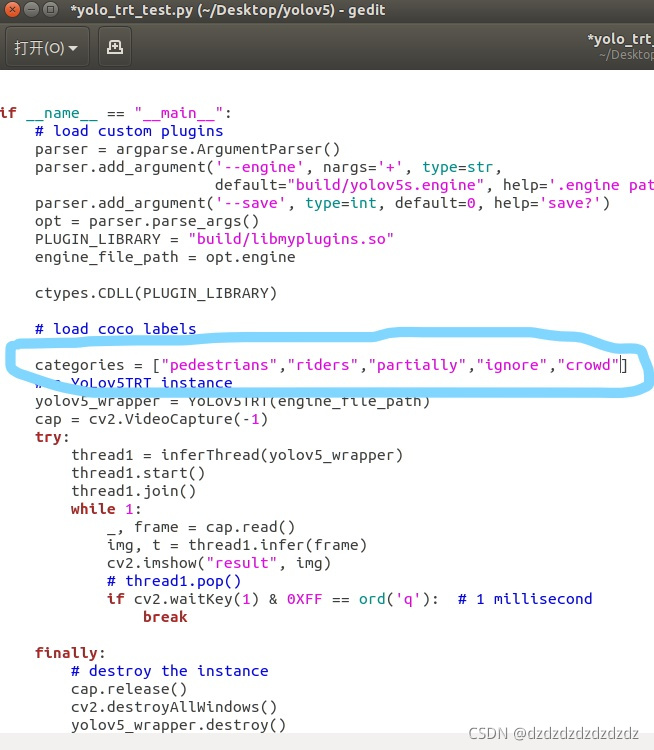Click the "crowd" string in categories

(588, 365)
